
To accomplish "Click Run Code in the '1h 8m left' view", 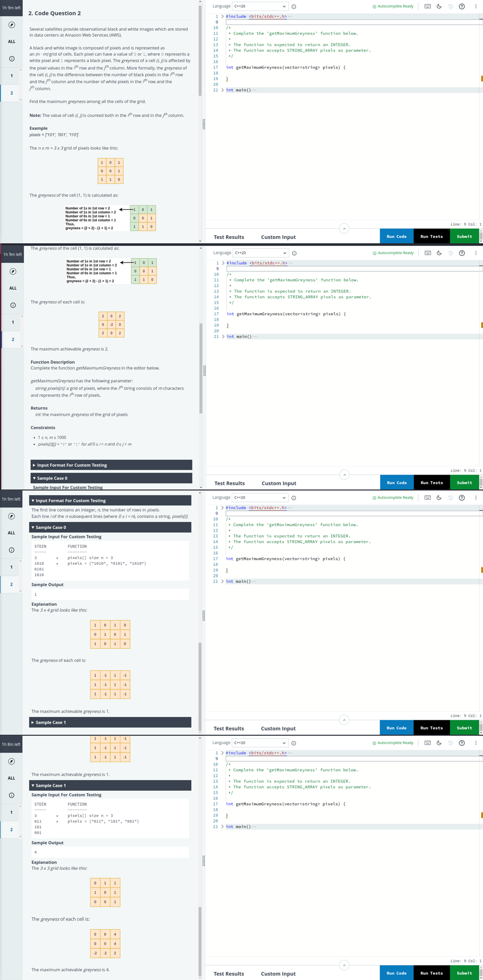I will [x=397, y=973].
